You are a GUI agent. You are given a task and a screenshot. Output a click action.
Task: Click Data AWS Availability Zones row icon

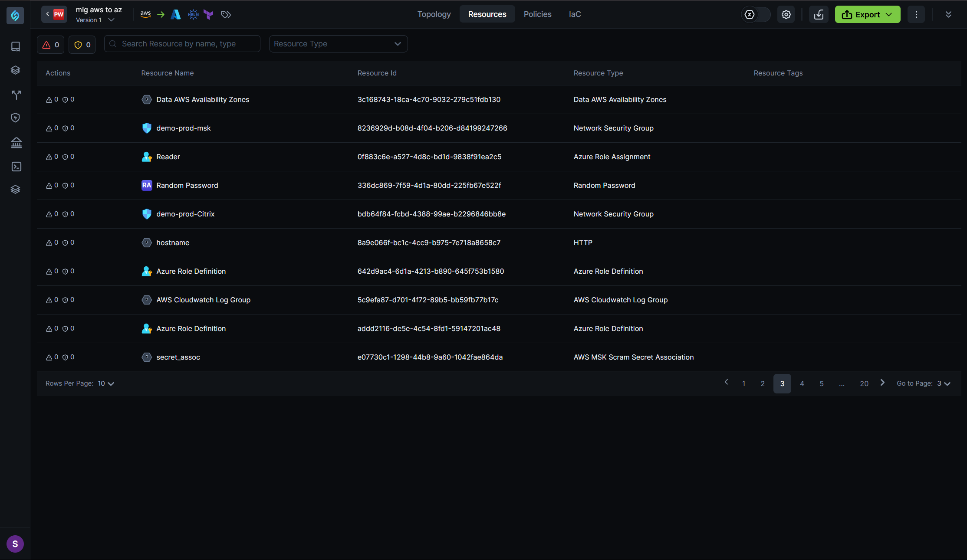click(147, 99)
